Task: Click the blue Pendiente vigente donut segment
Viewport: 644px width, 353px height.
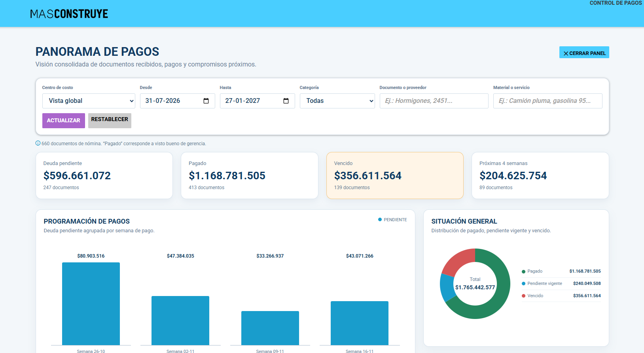Action: coord(447,288)
